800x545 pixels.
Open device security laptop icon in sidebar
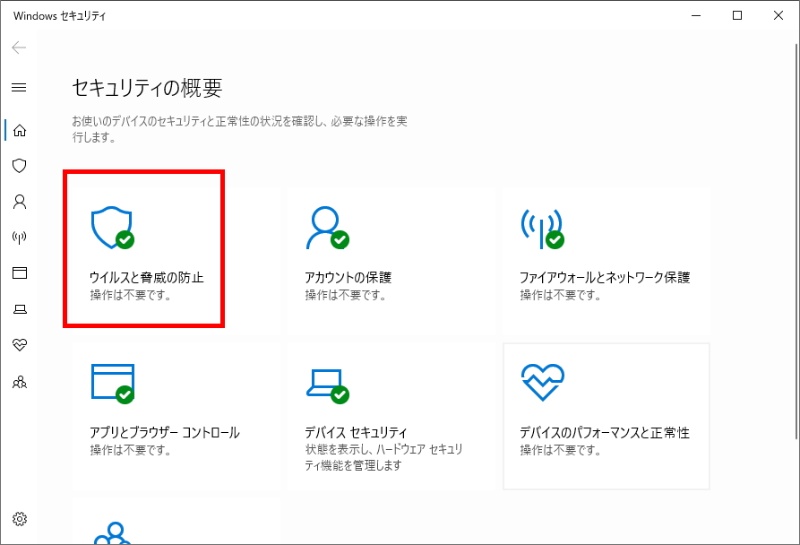(x=18, y=309)
